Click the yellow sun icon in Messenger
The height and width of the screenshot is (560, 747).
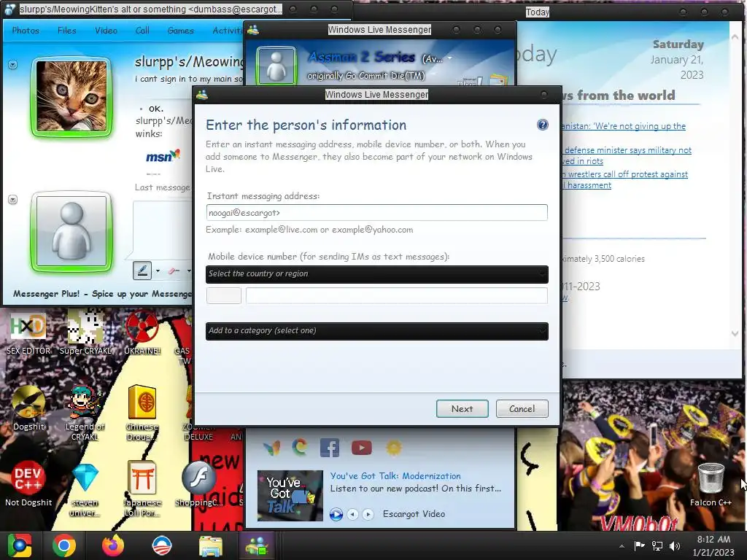click(x=394, y=448)
